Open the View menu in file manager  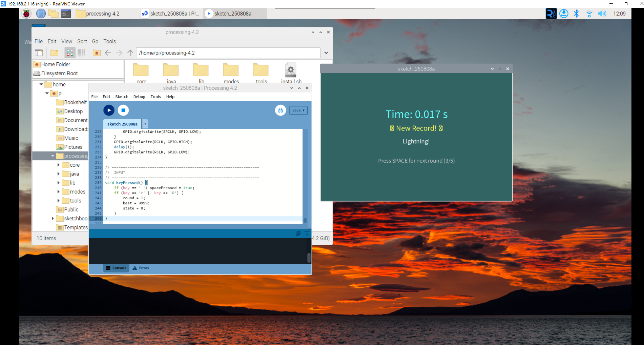pyautogui.click(x=67, y=41)
